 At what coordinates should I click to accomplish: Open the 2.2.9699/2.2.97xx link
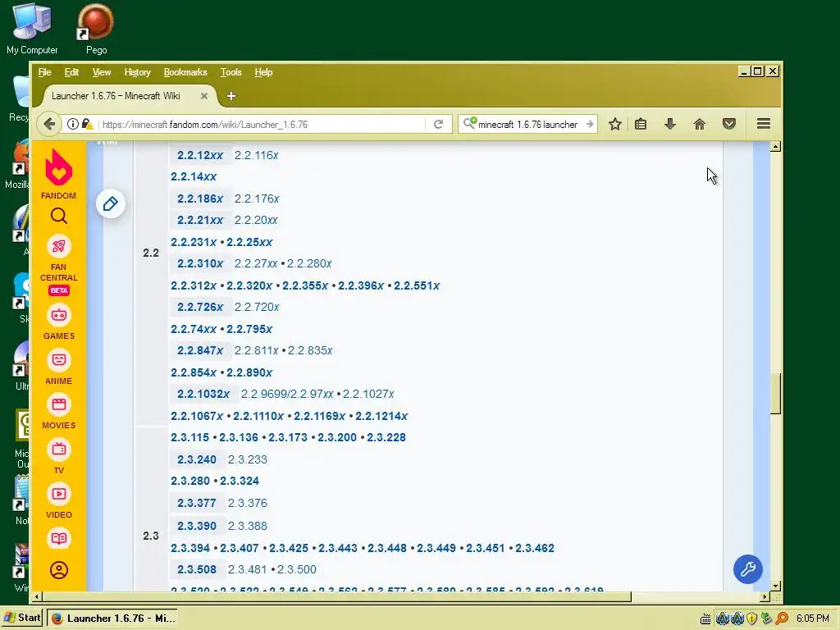(287, 394)
